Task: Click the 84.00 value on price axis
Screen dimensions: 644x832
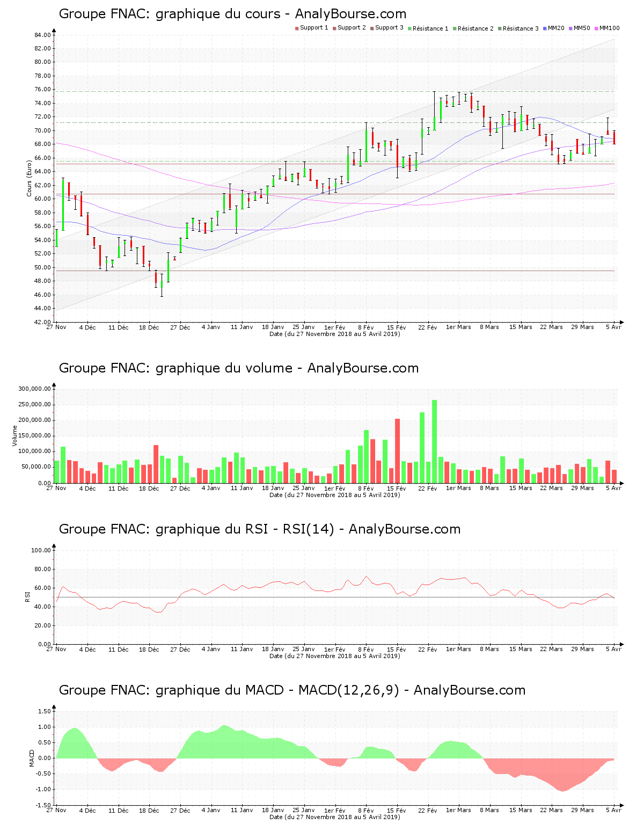Action: click(42, 35)
